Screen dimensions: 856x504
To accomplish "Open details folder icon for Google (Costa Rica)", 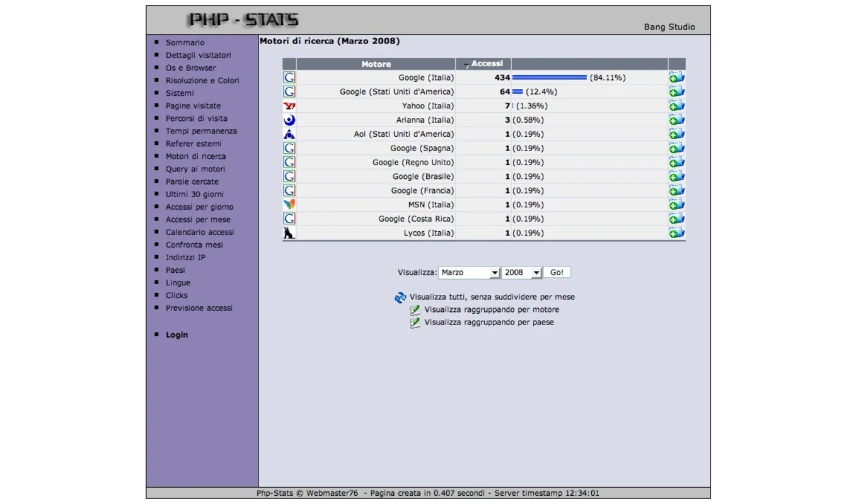I will pyautogui.click(x=676, y=219).
